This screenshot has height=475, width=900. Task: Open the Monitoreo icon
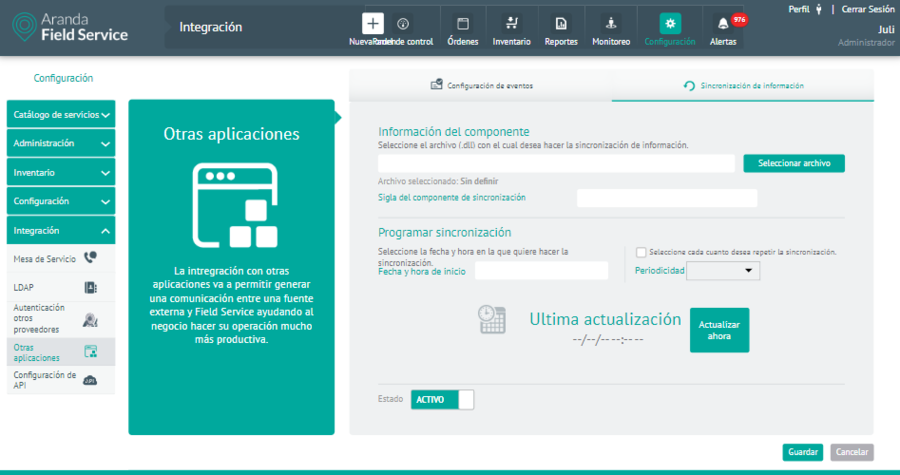pyautogui.click(x=611, y=24)
